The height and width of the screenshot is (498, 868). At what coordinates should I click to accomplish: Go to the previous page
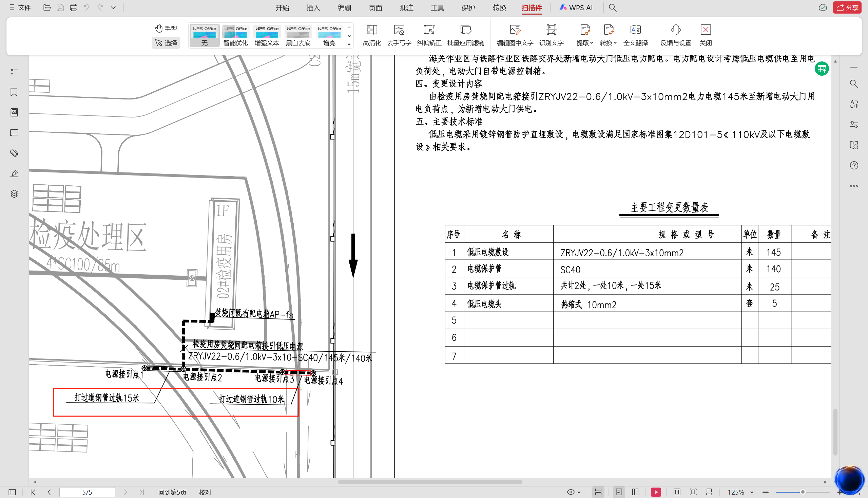tap(49, 492)
